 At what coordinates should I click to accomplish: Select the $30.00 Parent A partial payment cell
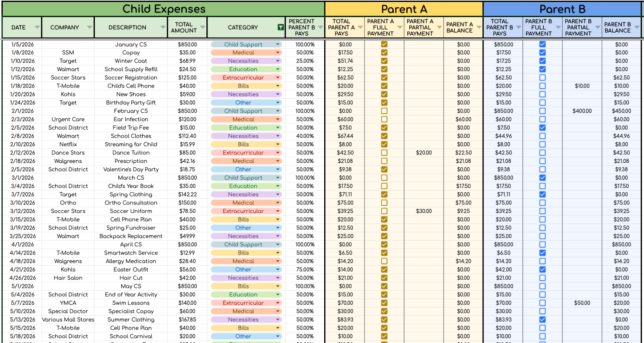[424, 211]
